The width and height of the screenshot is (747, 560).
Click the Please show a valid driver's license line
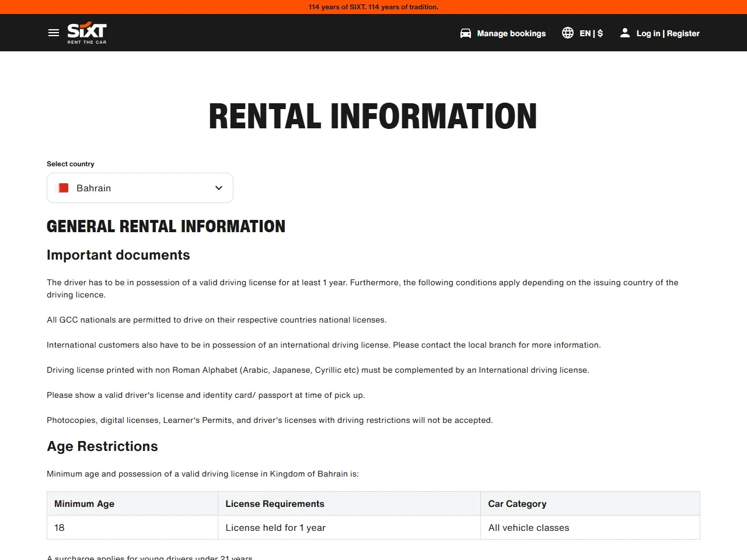click(205, 395)
